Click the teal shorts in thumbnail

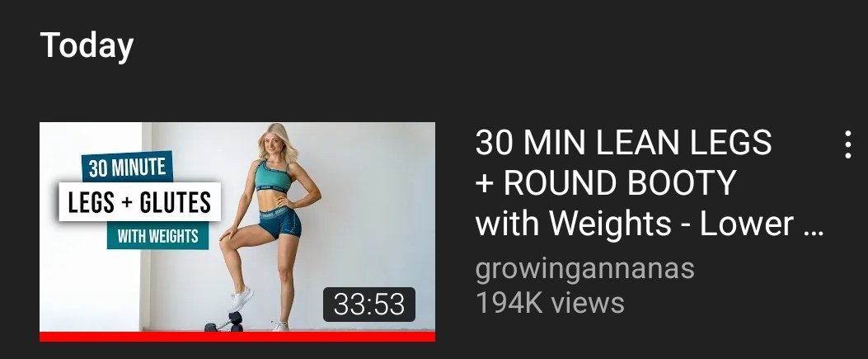(280, 222)
